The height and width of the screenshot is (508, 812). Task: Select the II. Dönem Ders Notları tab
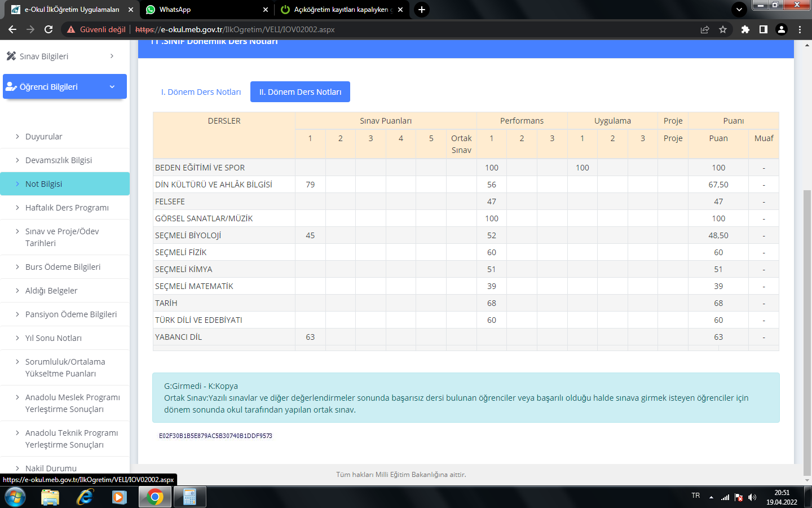tap(300, 92)
